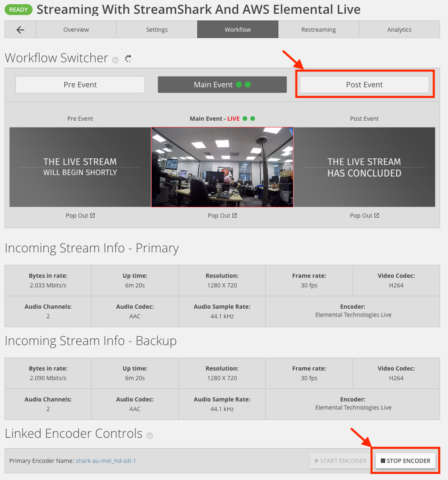Image resolution: width=448 pixels, height=480 pixels.
Task: Click the primary stream's 2.033 Mbits/s value
Action: coord(48,285)
